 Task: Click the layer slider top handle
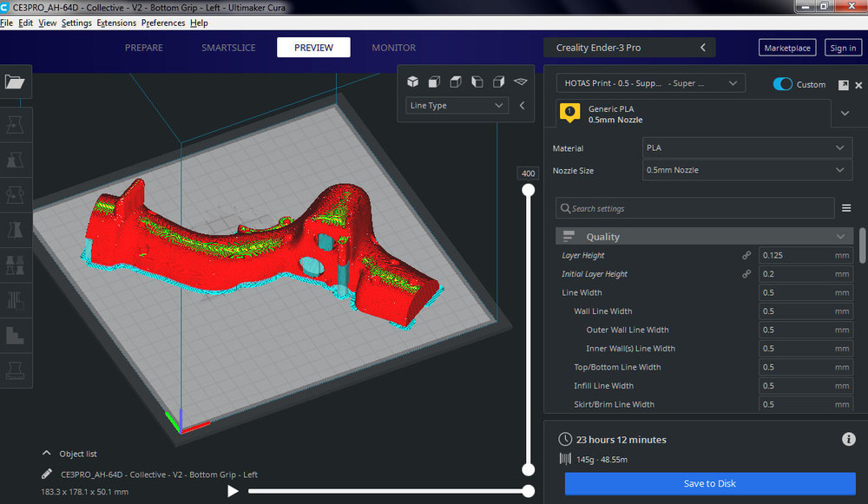528,191
